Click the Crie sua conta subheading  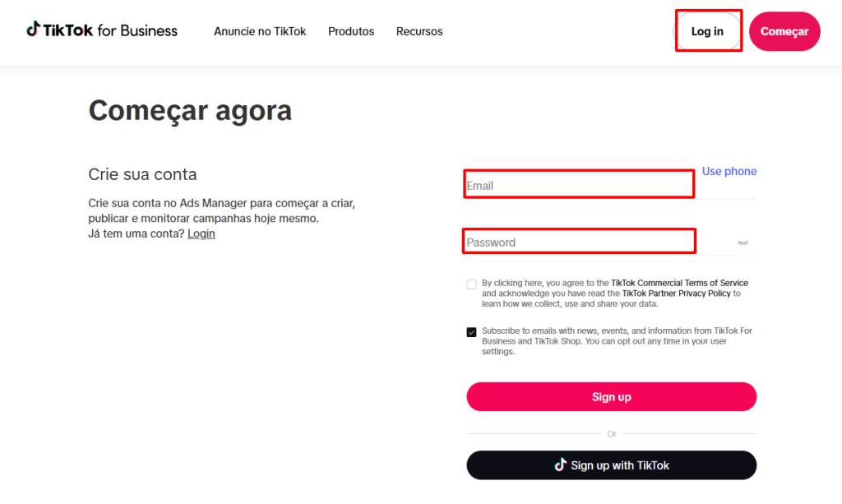click(x=142, y=174)
